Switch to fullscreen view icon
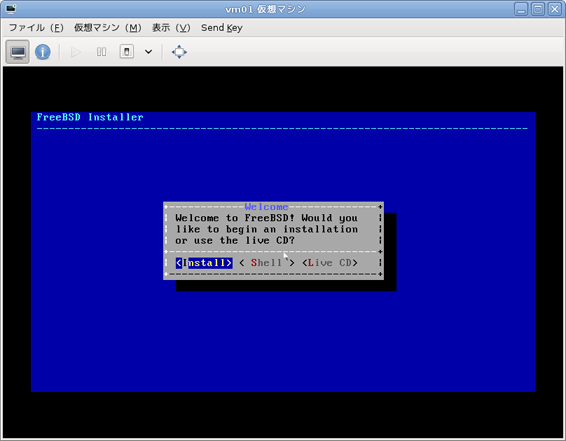The height and width of the screenshot is (441, 566). coord(179,52)
